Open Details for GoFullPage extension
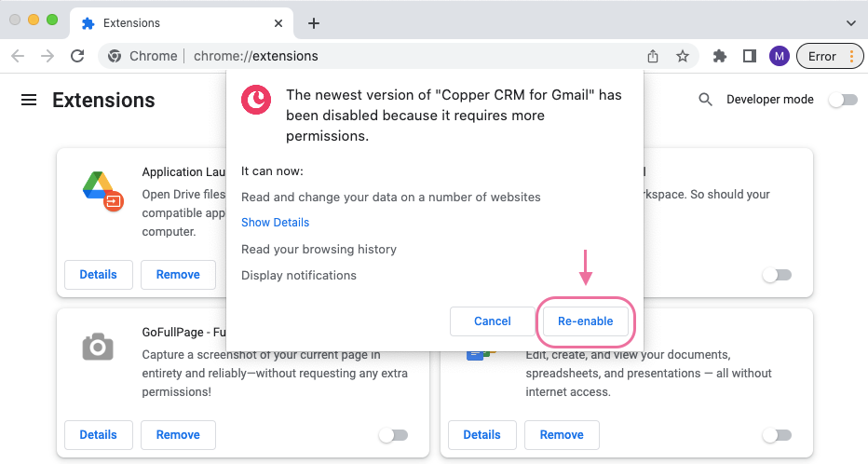 coord(99,435)
